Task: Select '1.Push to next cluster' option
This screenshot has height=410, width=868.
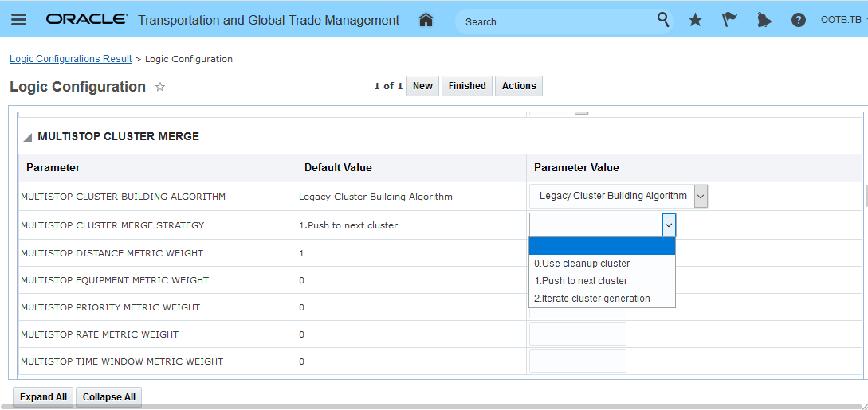Action: [x=580, y=281]
